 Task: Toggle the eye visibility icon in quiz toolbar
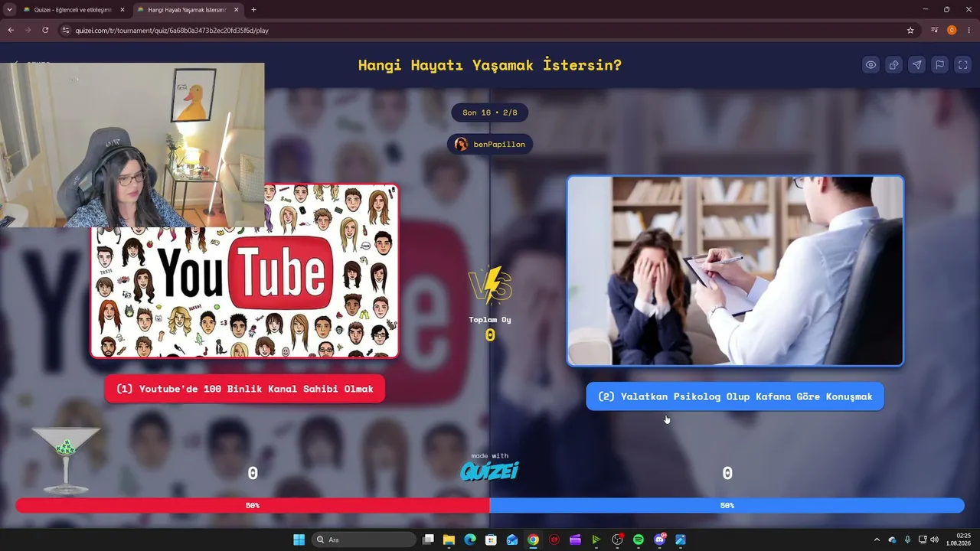point(871,65)
